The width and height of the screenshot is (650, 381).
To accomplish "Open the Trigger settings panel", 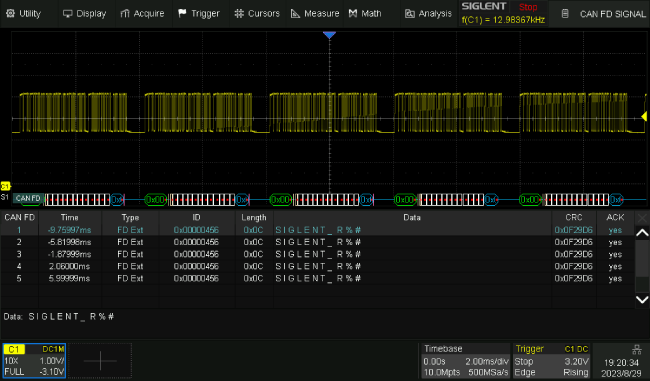I will tap(551, 360).
